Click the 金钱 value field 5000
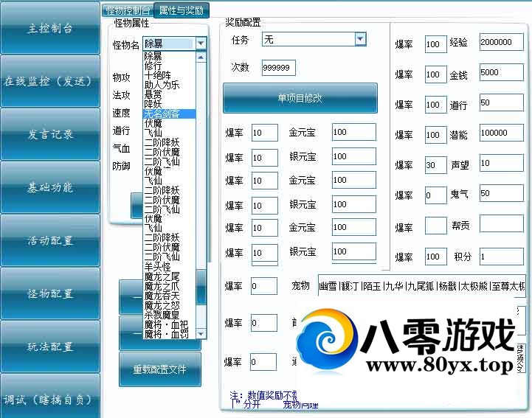The height and width of the screenshot is (418, 532). coord(502,72)
